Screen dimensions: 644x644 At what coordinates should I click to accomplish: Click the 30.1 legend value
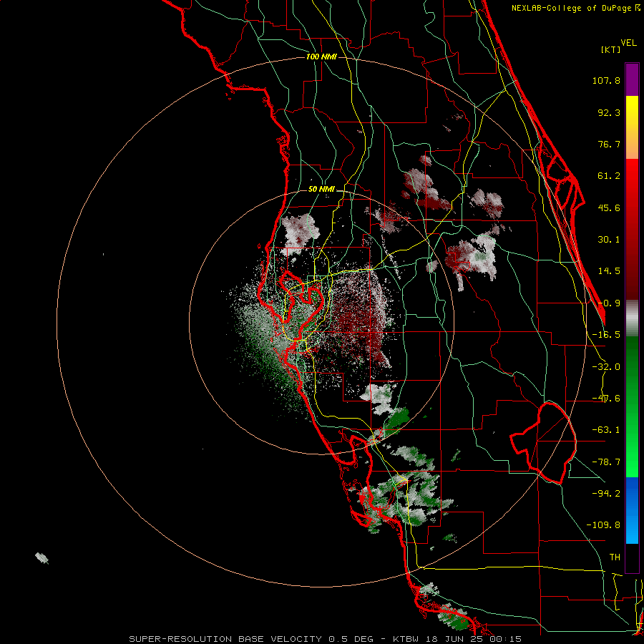coord(609,240)
